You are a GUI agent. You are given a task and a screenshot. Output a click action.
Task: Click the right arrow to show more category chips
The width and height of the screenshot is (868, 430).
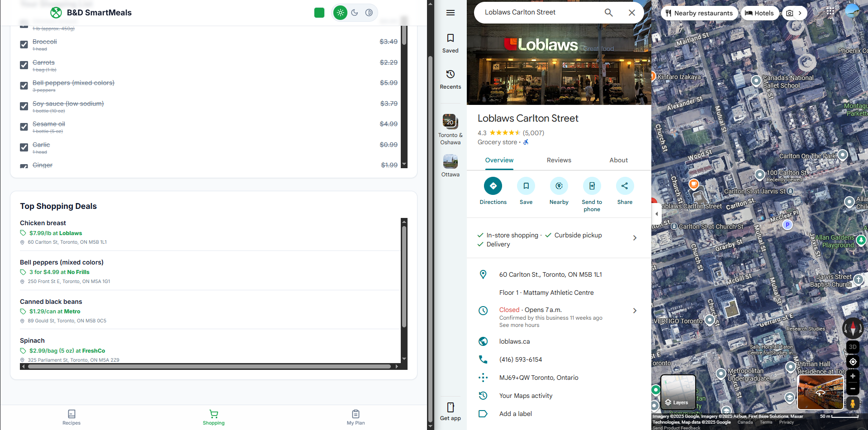(x=800, y=13)
